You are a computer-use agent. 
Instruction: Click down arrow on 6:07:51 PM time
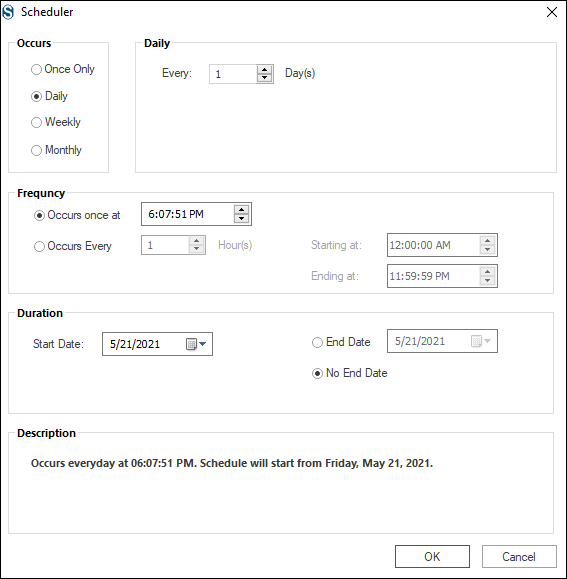(x=241, y=218)
